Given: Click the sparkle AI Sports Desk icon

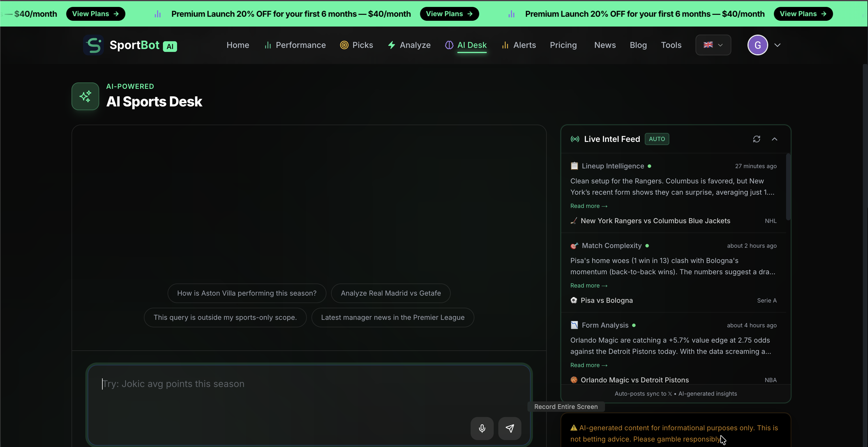Looking at the screenshot, I should [85, 96].
